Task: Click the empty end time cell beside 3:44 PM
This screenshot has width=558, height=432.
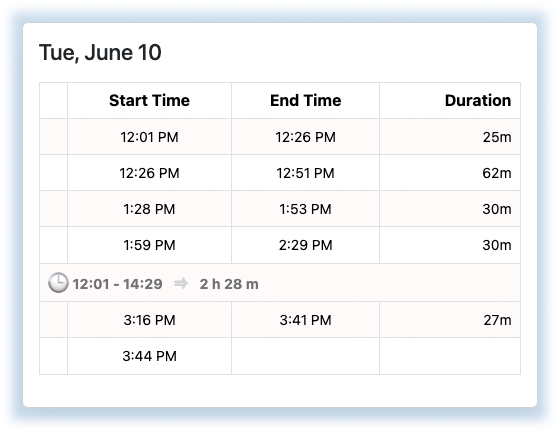Action: pyautogui.click(x=305, y=356)
